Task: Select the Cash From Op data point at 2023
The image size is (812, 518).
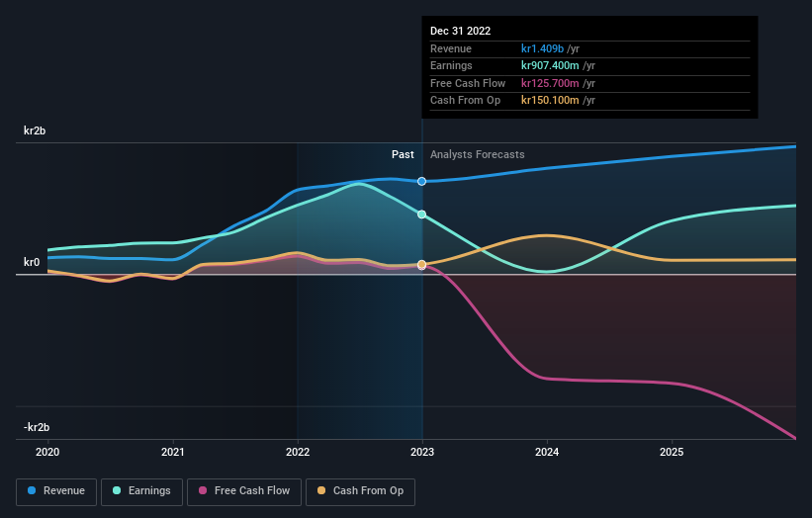Action: pyautogui.click(x=422, y=264)
